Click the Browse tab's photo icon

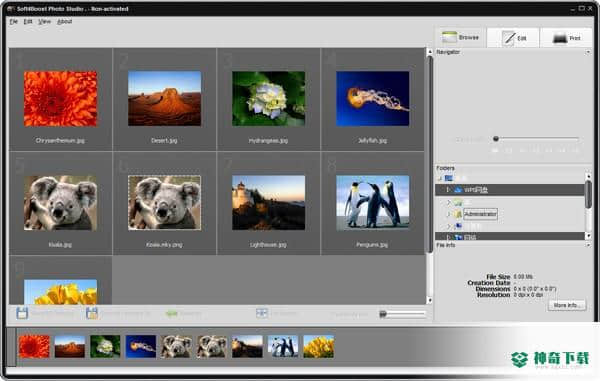(x=449, y=37)
